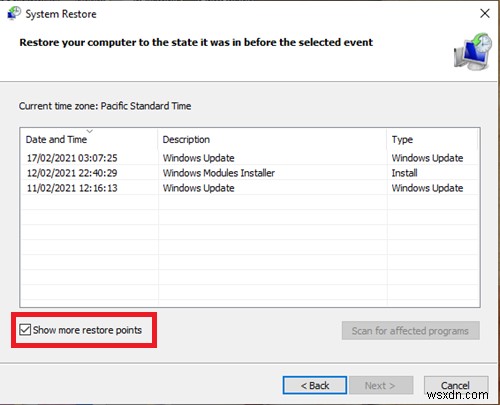Click Windows Update description in 11/02/2021 row
This screenshot has width=500, height=405.
coord(198,188)
